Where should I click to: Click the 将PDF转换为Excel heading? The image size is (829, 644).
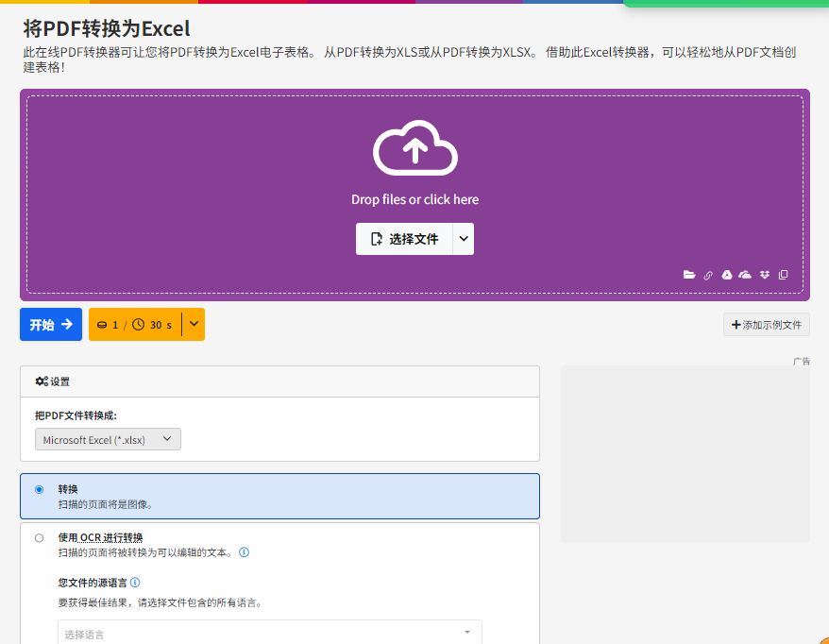point(107,28)
